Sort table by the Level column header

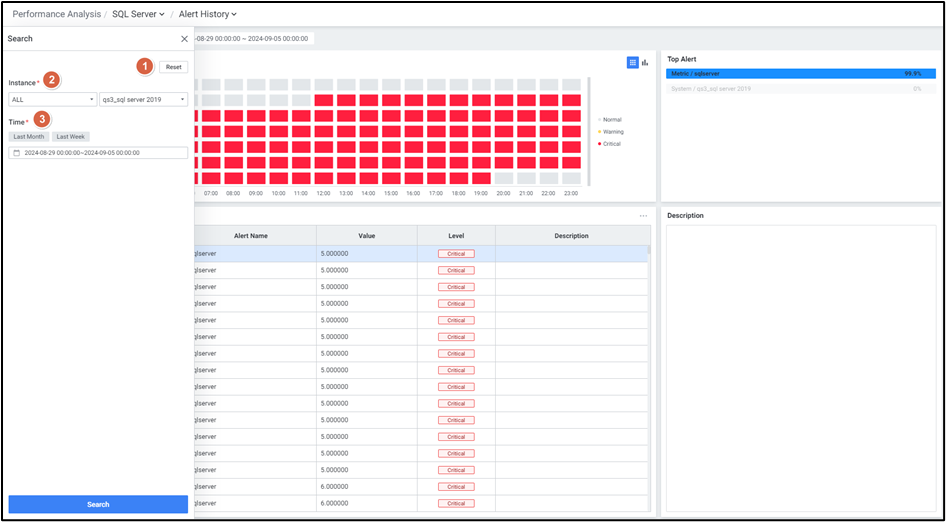click(456, 236)
